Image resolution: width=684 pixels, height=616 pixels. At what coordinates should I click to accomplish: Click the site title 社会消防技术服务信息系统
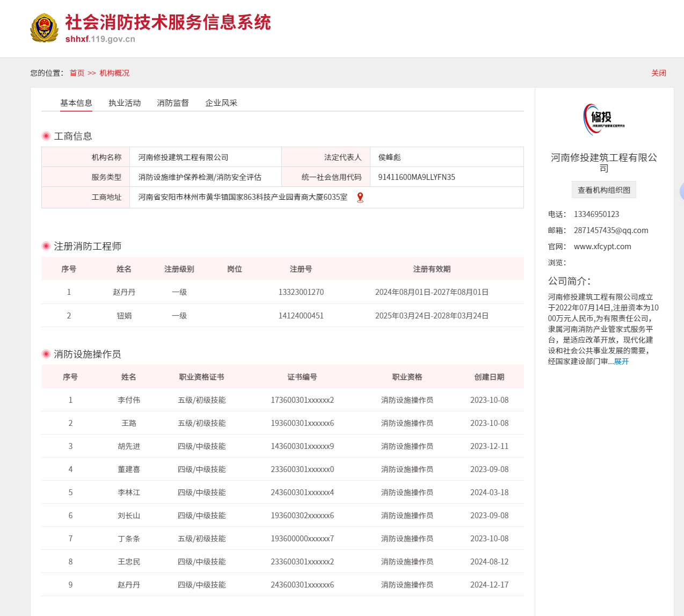pyautogui.click(x=168, y=23)
